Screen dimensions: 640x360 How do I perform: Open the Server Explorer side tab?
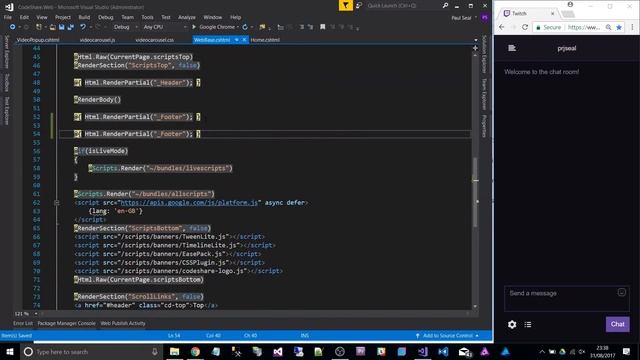(x=7, y=52)
